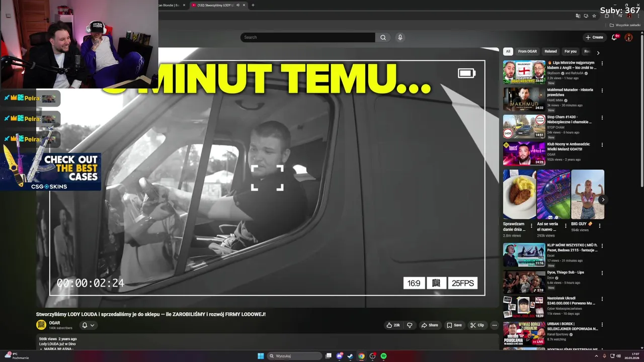Open Spotify from the taskbar
Screen dimensions: 644x362
coord(383,356)
